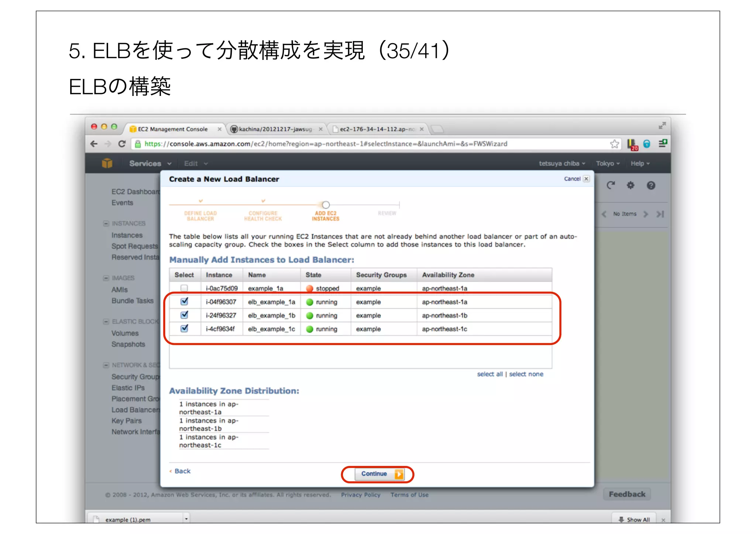Close the kachina/20121217-jawsug tab

321,129
